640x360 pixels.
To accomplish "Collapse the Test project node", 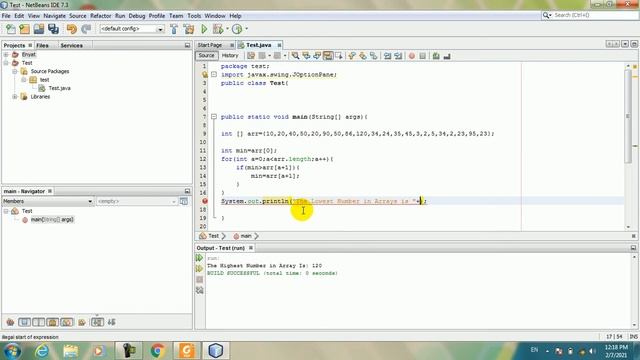I will click(x=6, y=63).
